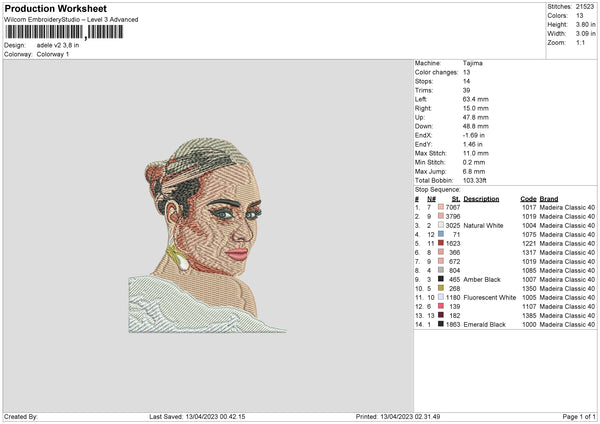The height and width of the screenshot is (424, 600).
Task: Click the Width value "3.09 in"
Action: click(586, 34)
